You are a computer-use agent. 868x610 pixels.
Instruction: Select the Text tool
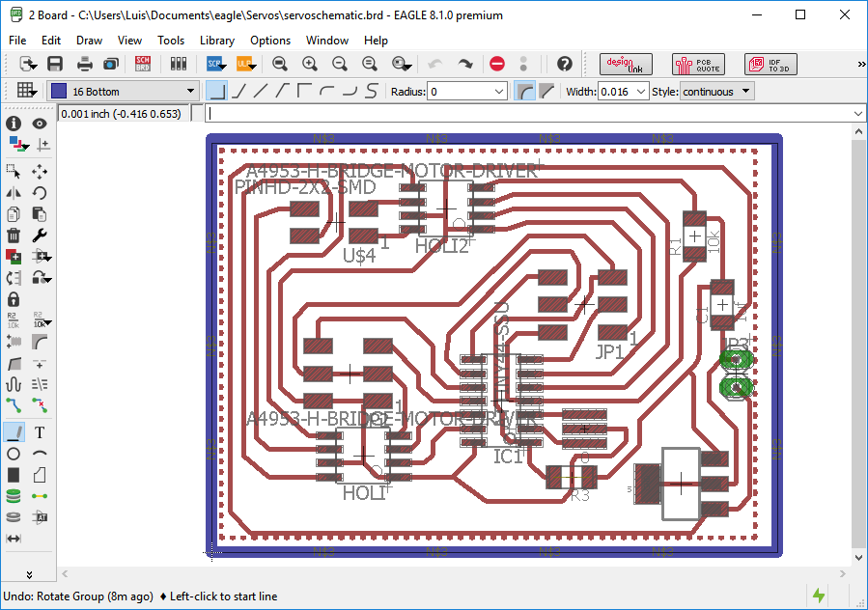coord(40,432)
